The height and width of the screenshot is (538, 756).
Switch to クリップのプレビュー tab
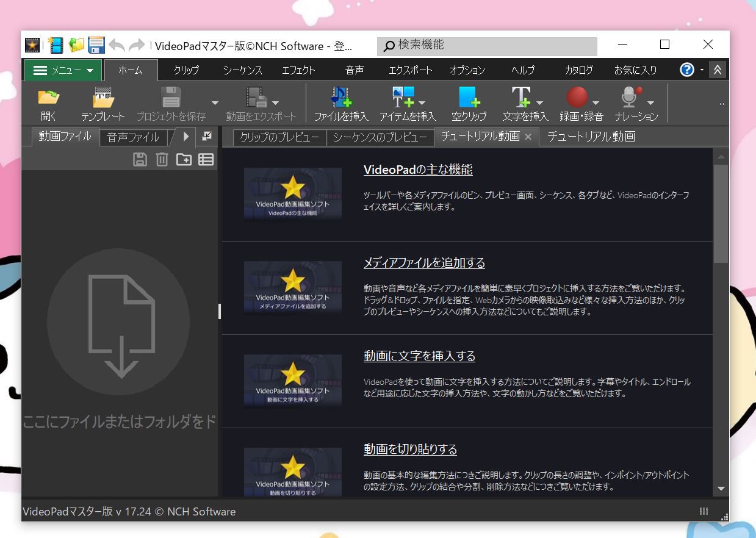coord(279,137)
